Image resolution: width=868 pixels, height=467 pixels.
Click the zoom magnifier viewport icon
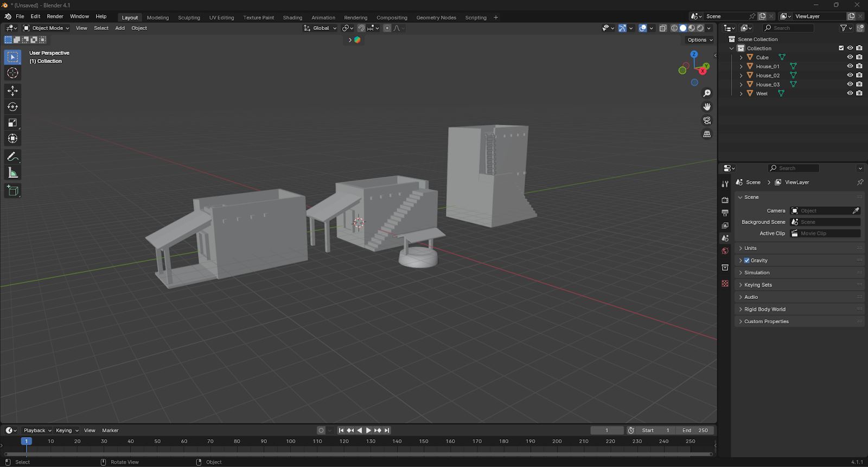(x=707, y=93)
